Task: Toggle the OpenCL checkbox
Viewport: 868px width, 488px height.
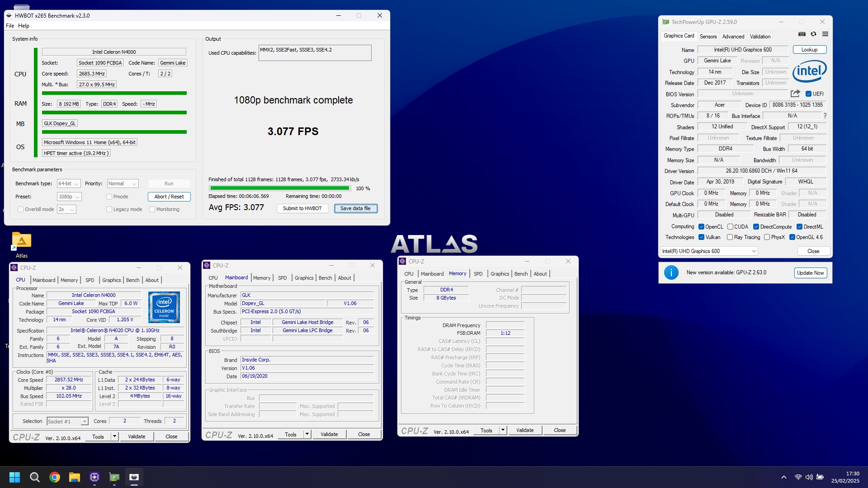Action: (x=701, y=227)
